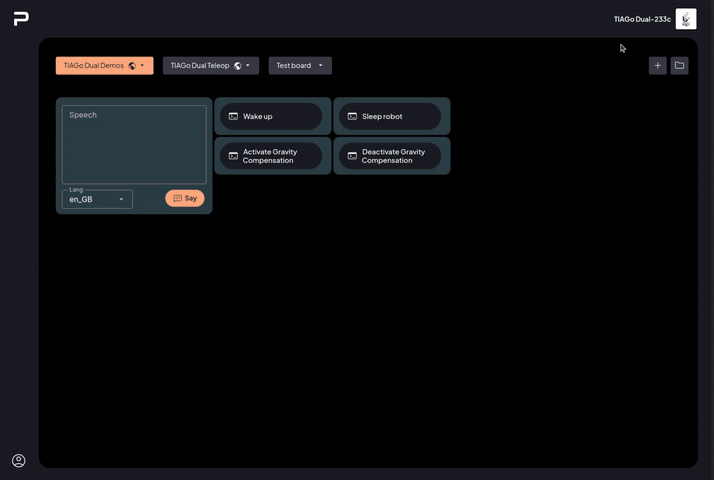The width and height of the screenshot is (714, 480).
Task: Activate Gravity Compensation on the robot
Action: pyautogui.click(x=271, y=156)
